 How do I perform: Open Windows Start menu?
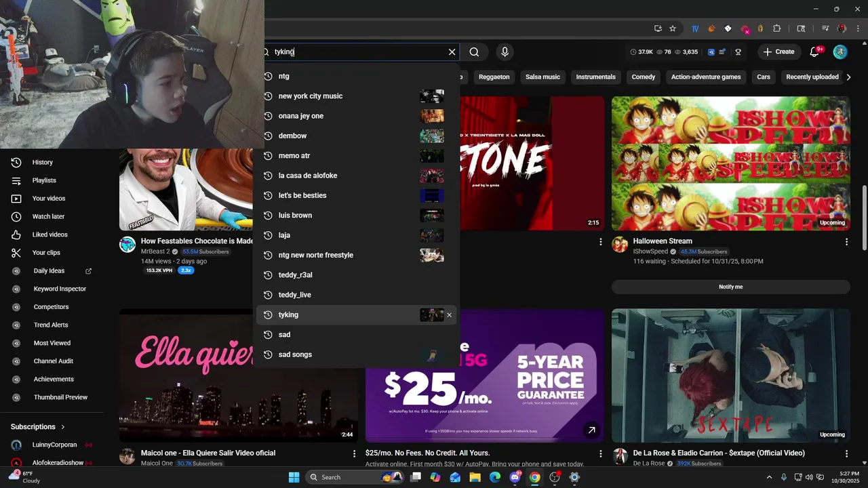click(x=294, y=477)
